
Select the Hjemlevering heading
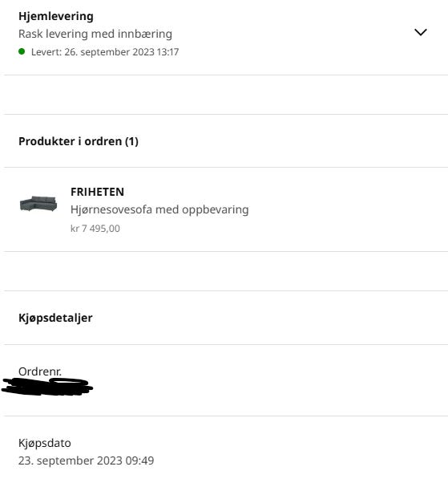point(56,16)
